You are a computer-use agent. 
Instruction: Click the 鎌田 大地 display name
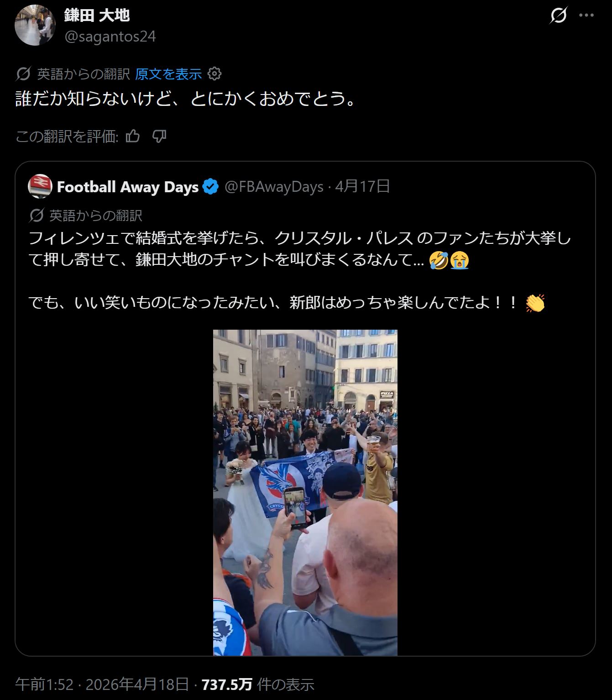pyautogui.click(x=97, y=15)
